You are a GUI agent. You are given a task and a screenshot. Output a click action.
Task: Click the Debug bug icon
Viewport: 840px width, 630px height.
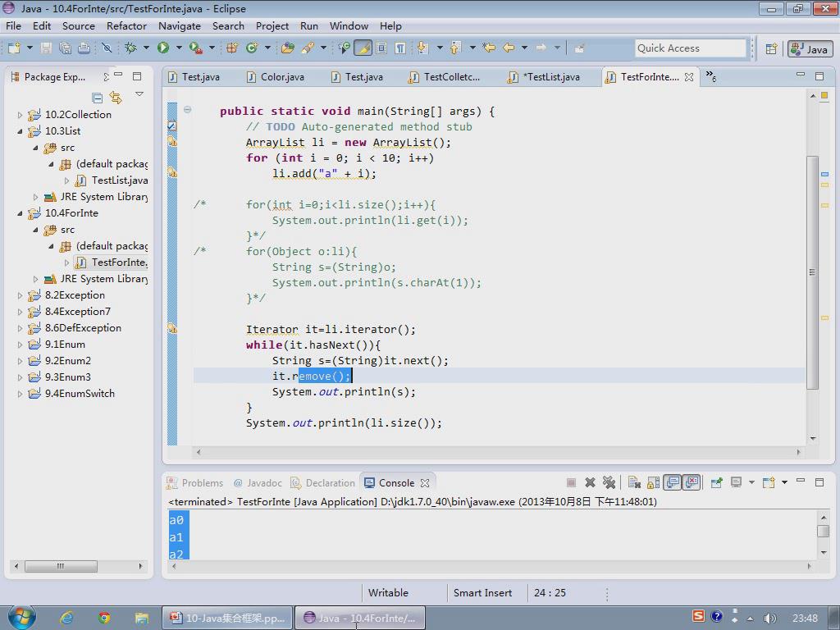(130, 48)
